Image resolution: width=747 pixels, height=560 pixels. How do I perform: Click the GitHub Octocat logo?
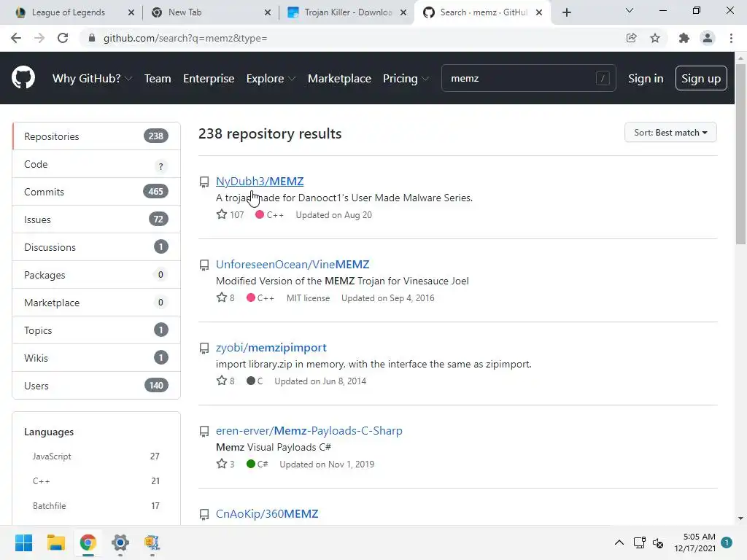(x=23, y=78)
